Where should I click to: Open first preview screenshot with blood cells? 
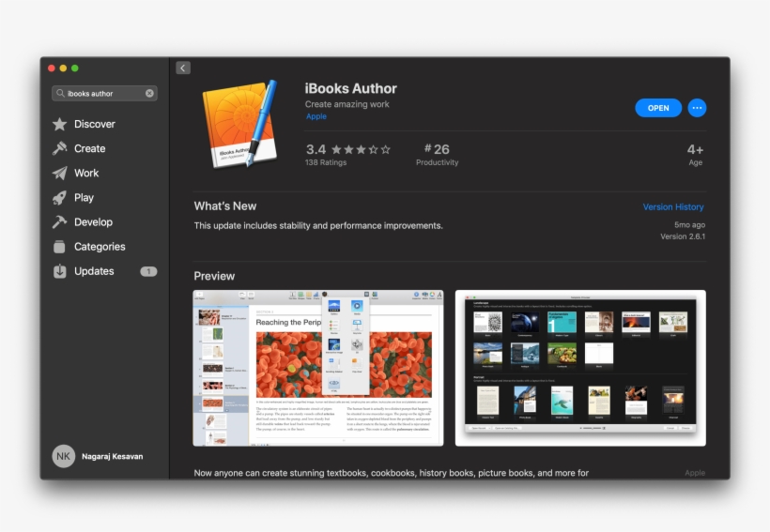[x=318, y=368]
